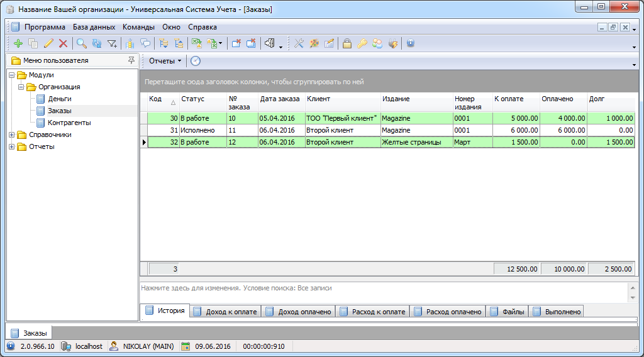Image resolution: width=644 pixels, height=357 pixels.
Task: Click the plug with lightning icon
Action: tap(392, 43)
